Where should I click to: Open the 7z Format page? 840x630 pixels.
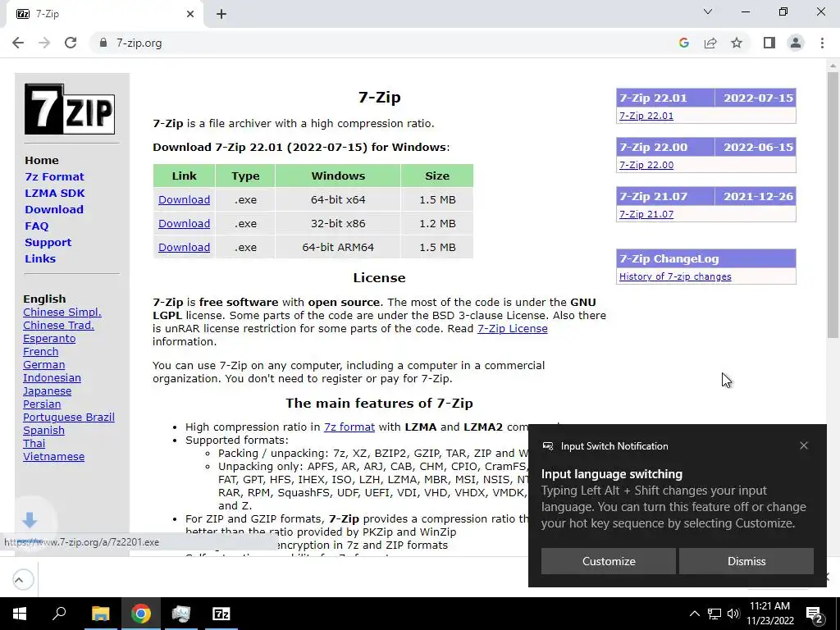click(54, 177)
